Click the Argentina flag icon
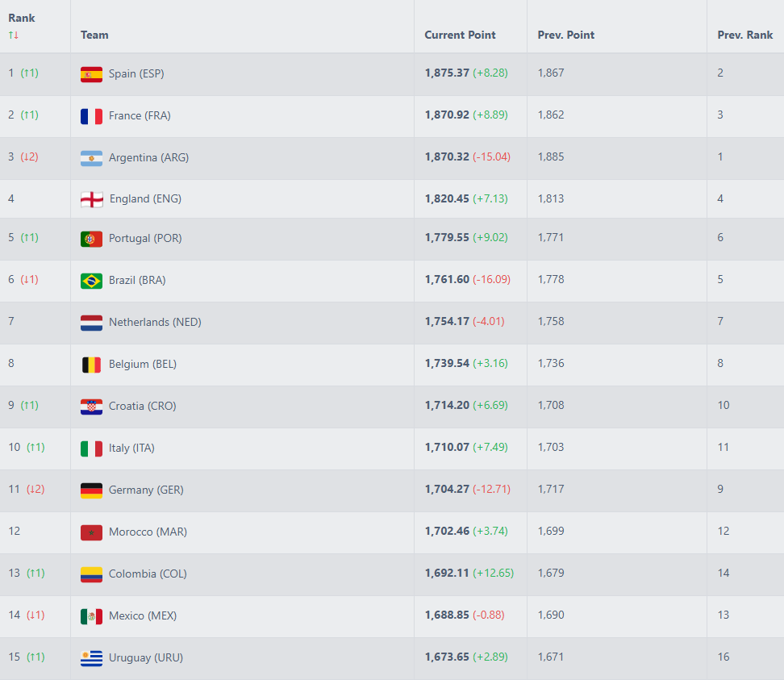Viewport: 784px width, 680px height. [91, 158]
